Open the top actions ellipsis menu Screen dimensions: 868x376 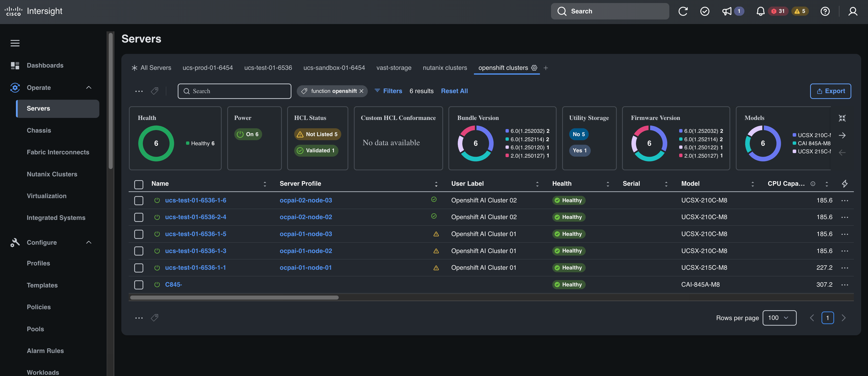(x=139, y=91)
